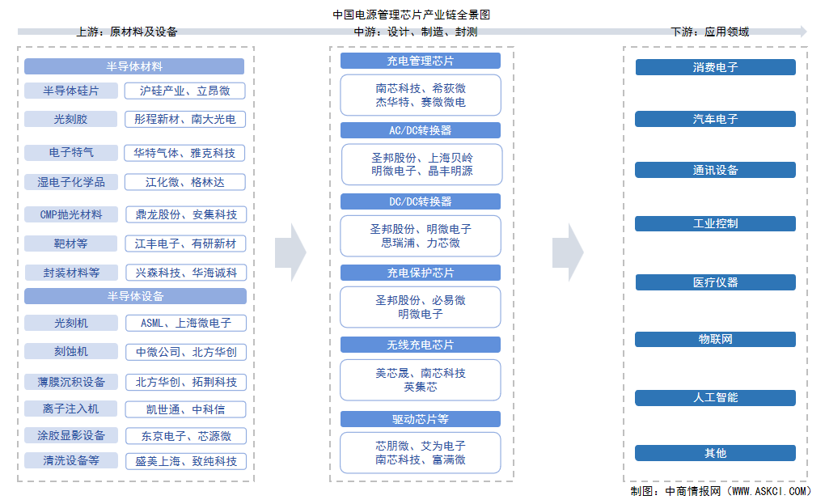Click the 驱动芯片等 header
Screen dimensions: 825x504
(x=421, y=419)
